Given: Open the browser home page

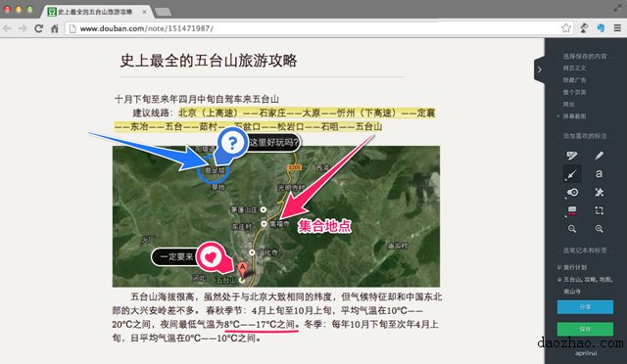Looking at the screenshot, I should [55, 28].
